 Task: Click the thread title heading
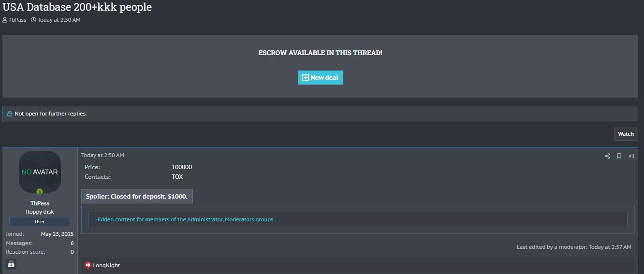[77, 7]
